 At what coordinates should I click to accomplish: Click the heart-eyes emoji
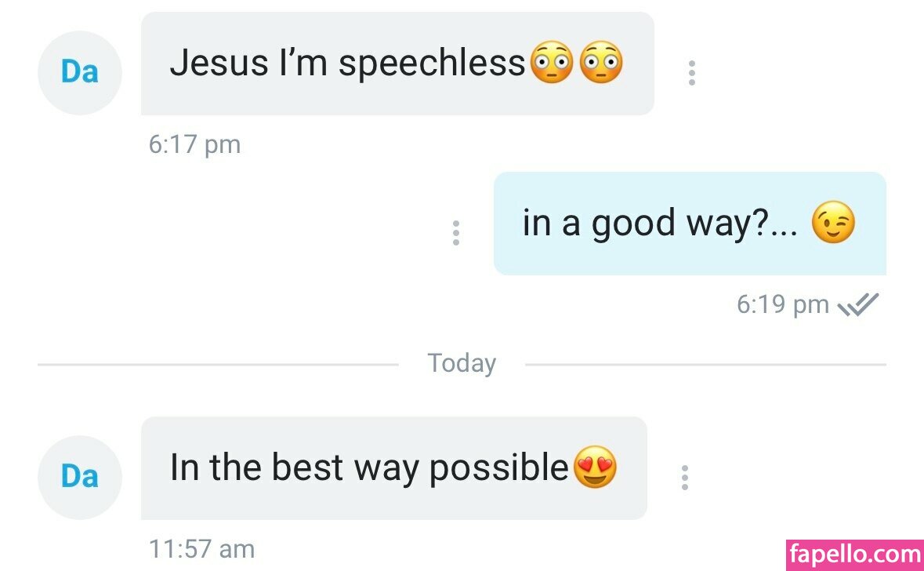click(596, 468)
